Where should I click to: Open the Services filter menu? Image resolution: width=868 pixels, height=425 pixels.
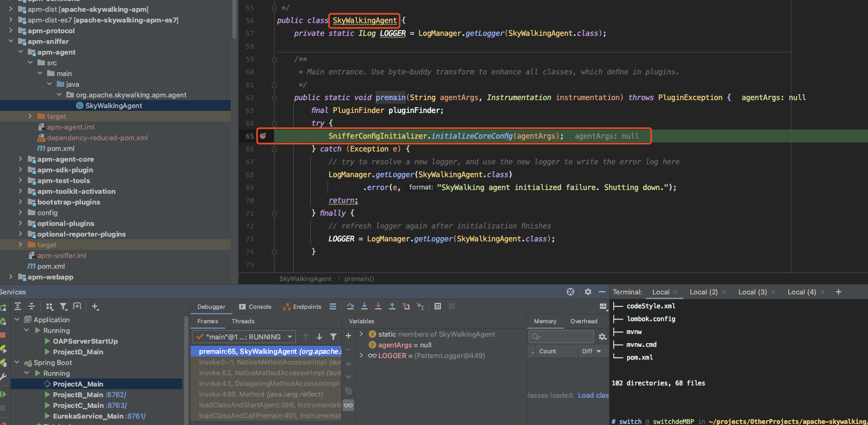coord(64,306)
